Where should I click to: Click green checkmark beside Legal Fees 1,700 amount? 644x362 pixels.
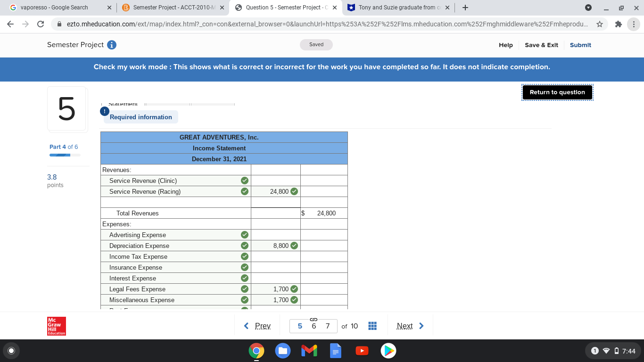(x=294, y=289)
